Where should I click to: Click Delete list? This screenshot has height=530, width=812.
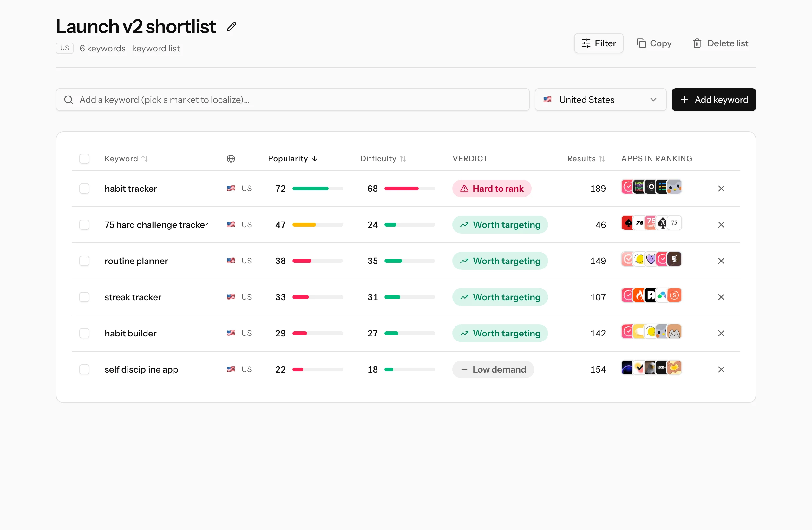pyautogui.click(x=720, y=43)
